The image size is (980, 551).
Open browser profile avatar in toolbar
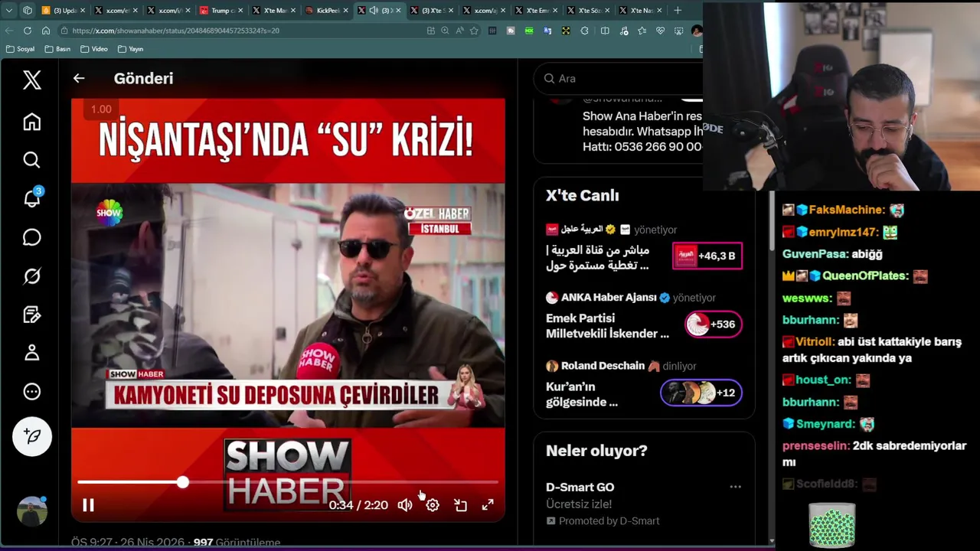tap(696, 31)
